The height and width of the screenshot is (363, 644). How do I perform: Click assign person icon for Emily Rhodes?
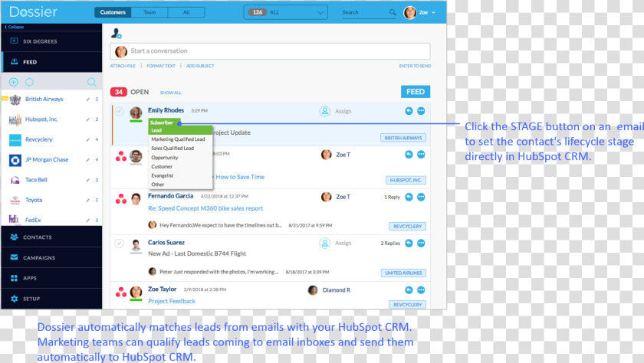click(x=324, y=111)
